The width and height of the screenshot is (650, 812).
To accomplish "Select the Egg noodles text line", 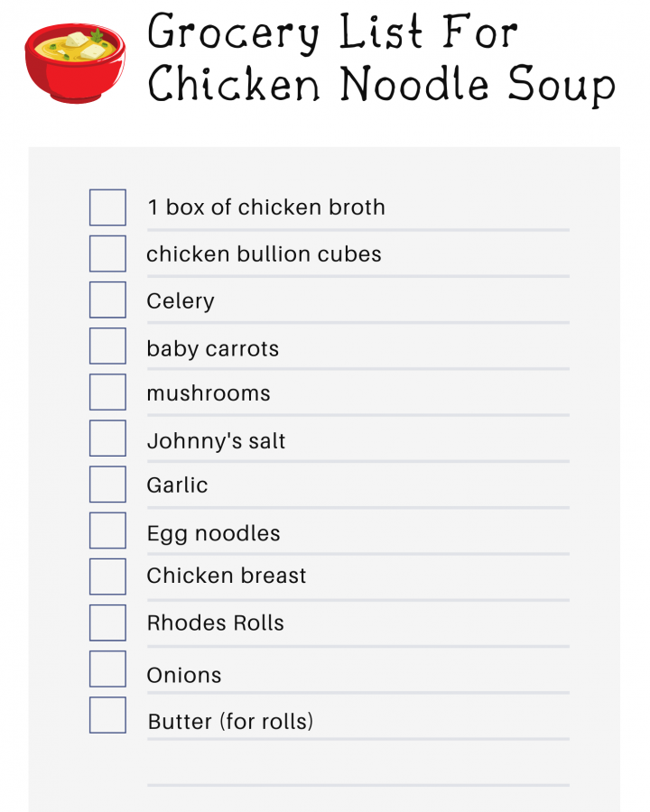I will pos(214,534).
